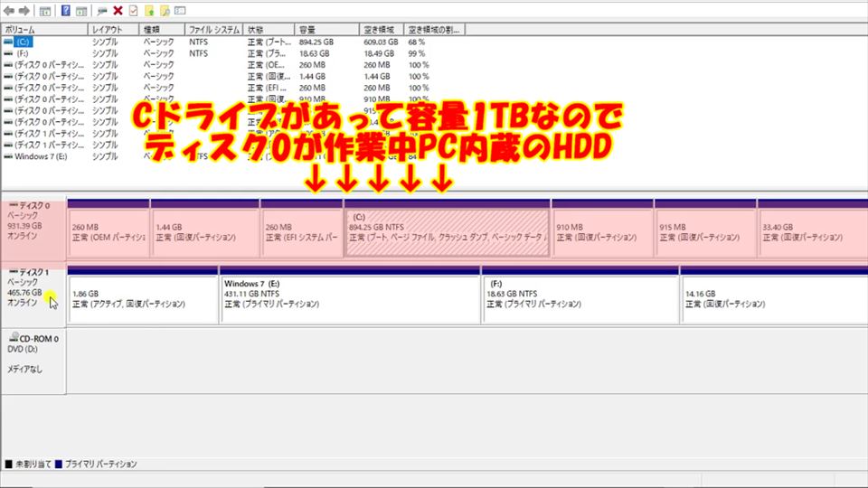
Task: Open Help with the blue question mark icon
Action: [65, 11]
